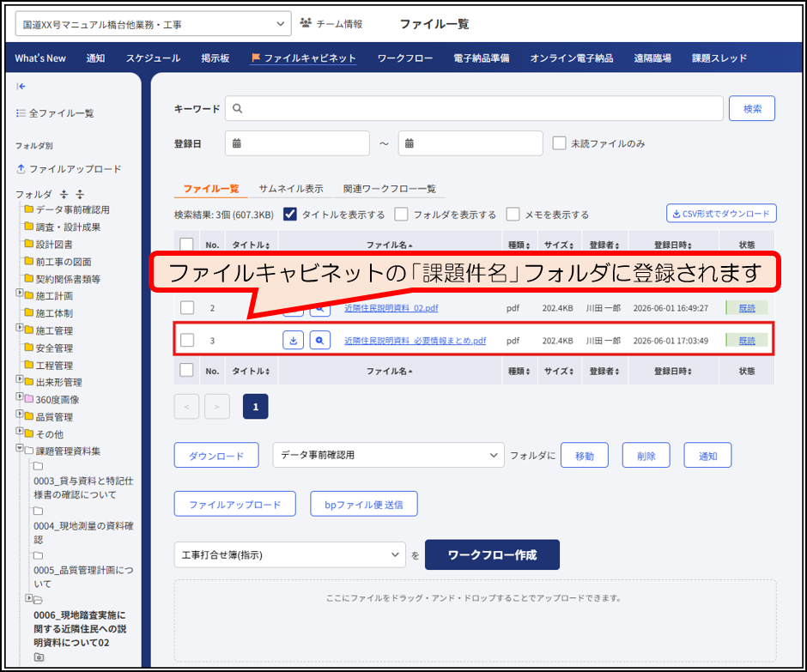This screenshot has height=672, width=807.
Task: Collapse all folders with the first フォルダ icon
Action: tap(64, 194)
